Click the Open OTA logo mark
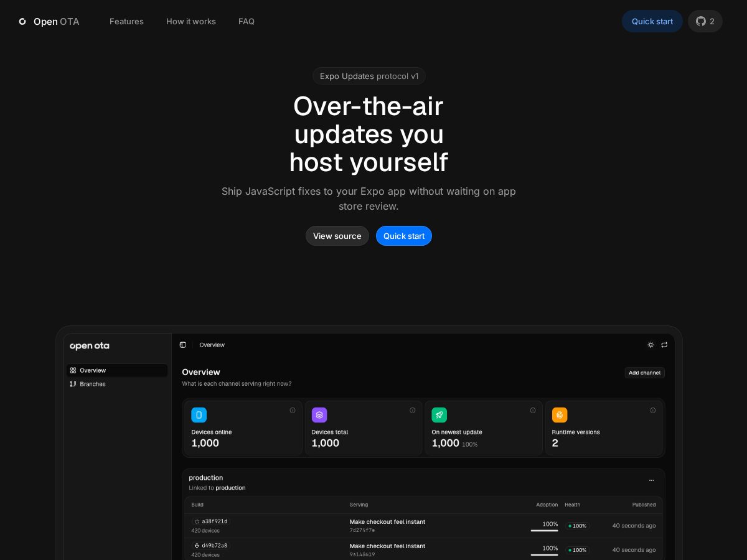Screen dimensions: 747x560 pyautogui.click(x=22, y=21)
